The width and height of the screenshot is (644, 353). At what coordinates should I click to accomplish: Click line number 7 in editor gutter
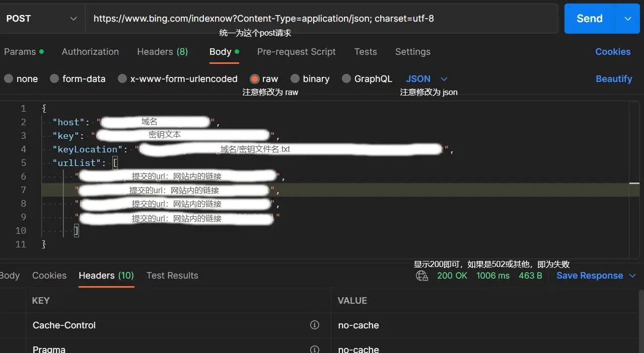coord(23,190)
